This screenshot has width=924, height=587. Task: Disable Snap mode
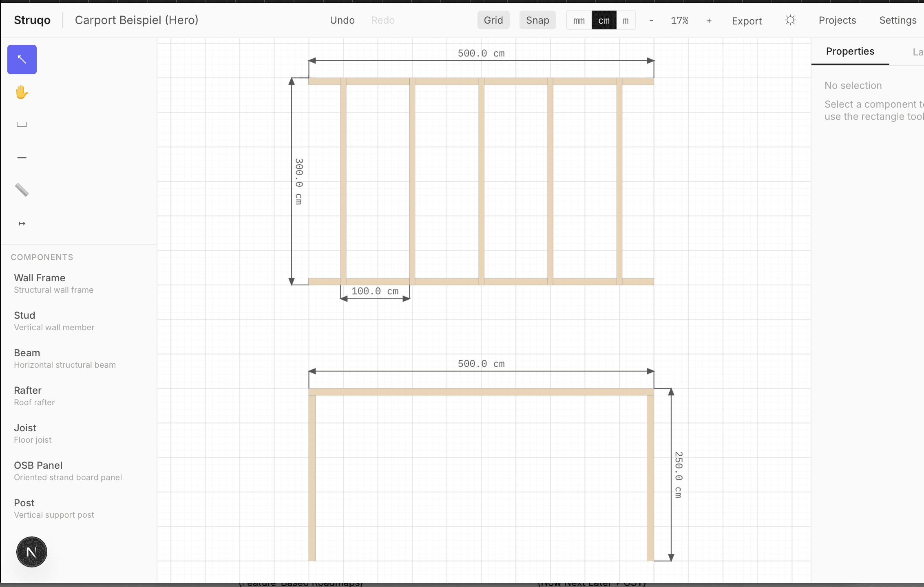pos(537,20)
